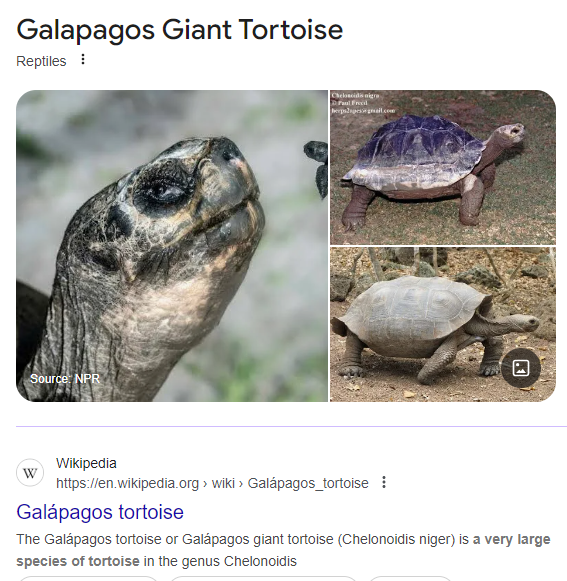Viewport: 567px width, 581px height.
Task: Click the Wikipedia W favicon
Action: (30, 473)
